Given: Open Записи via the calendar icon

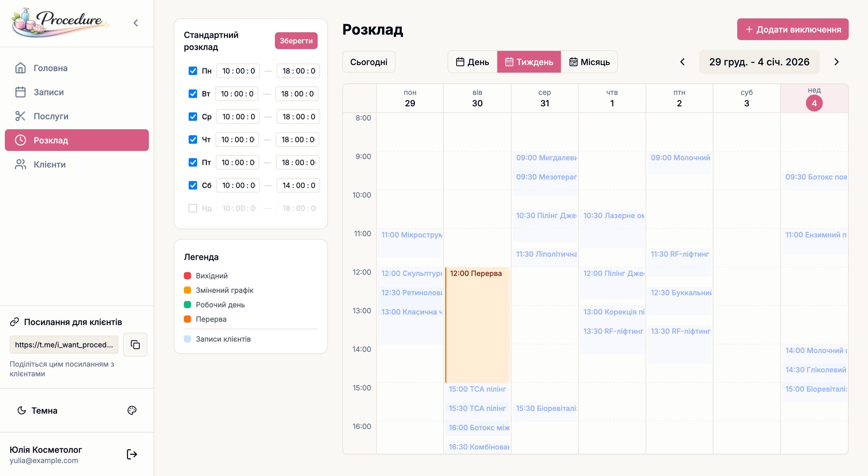Looking at the screenshot, I should click(x=20, y=92).
